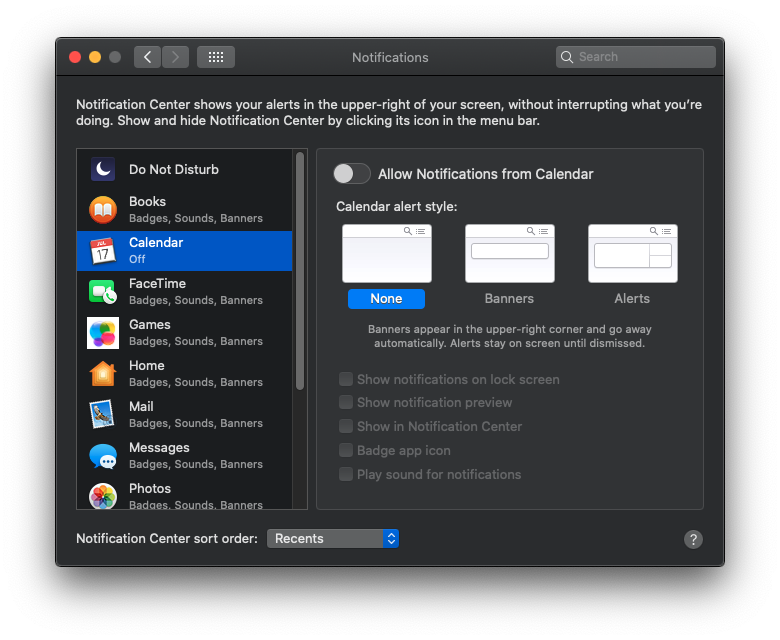Screen dimensions: 780x640
Task: Check Show notification preview
Action: (346, 402)
